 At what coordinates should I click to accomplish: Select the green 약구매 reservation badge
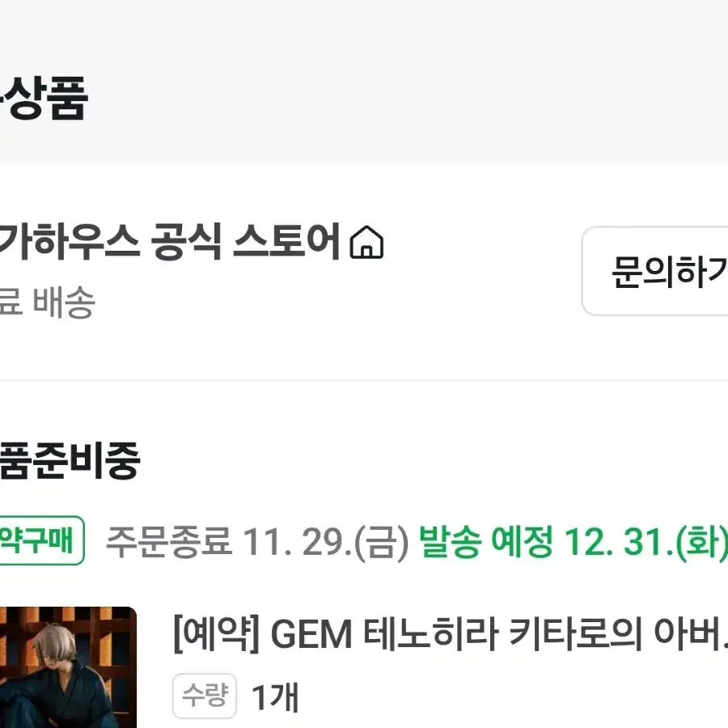42,540
